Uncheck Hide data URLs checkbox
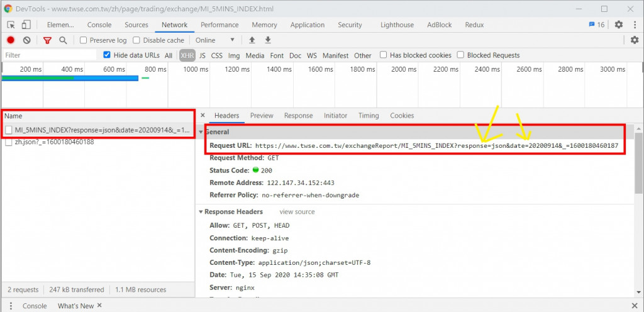The height and width of the screenshot is (312, 644). point(107,55)
